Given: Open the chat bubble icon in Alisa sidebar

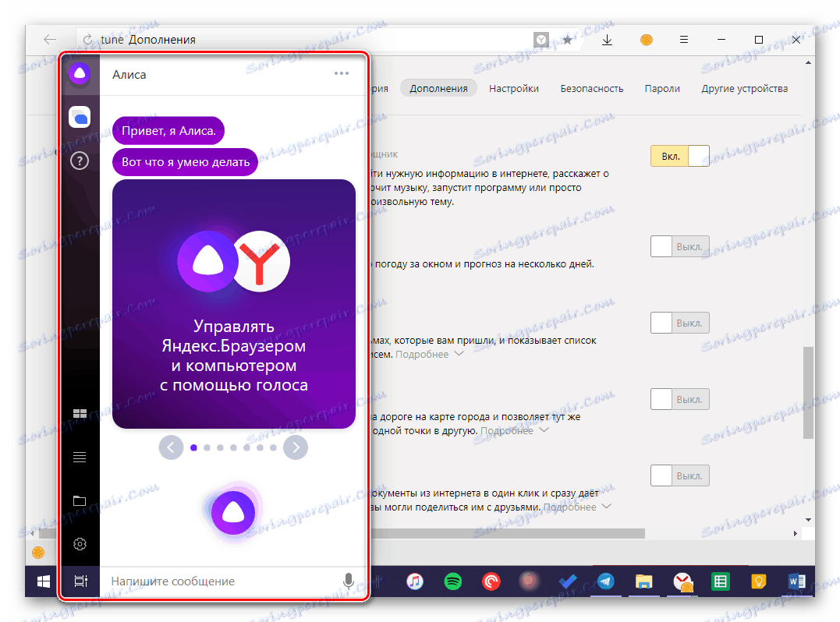Looking at the screenshot, I should click(x=80, y=117).
